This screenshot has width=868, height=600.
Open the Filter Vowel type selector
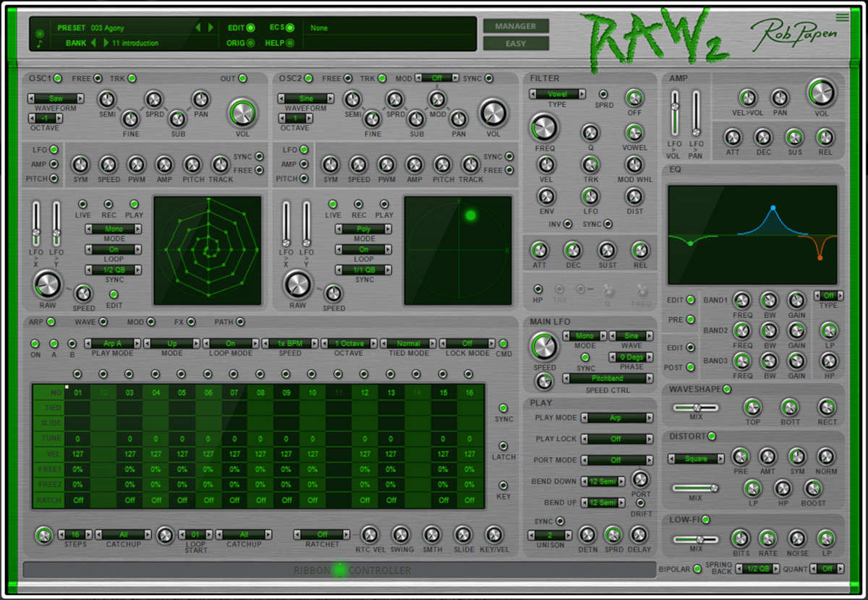point(557,94)
